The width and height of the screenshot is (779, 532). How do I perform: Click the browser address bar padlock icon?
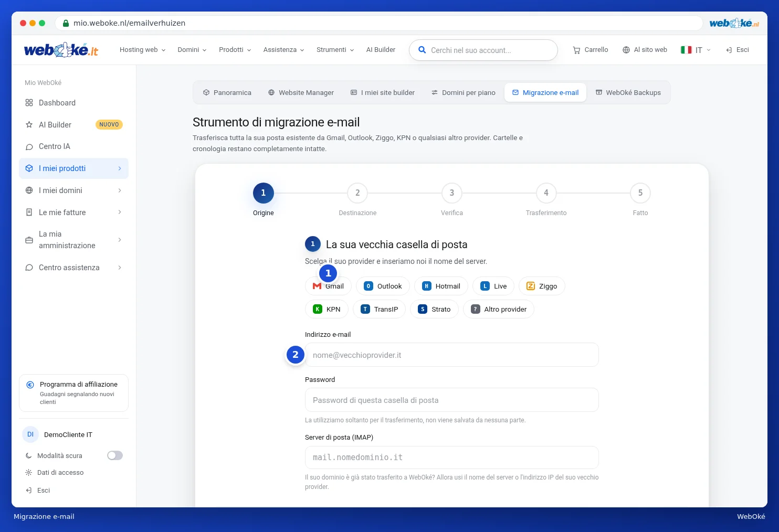[x=66, y=23]
